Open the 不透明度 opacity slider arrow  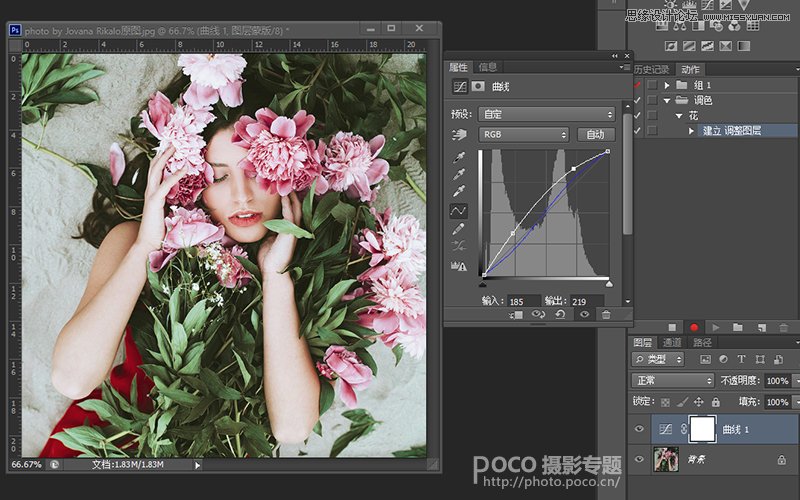[x=796, y=381]
